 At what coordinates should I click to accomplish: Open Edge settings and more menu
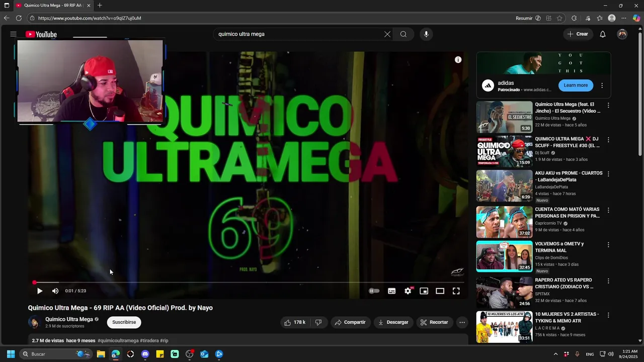coord(624,18)
